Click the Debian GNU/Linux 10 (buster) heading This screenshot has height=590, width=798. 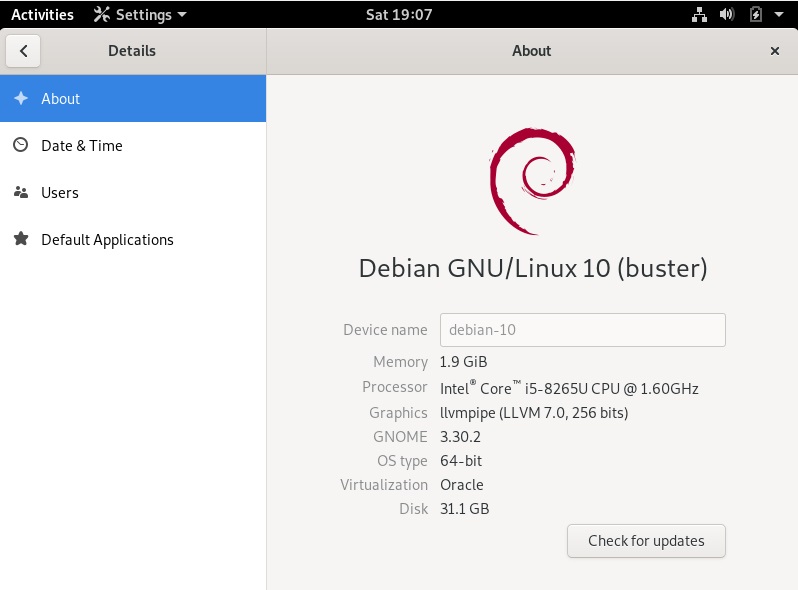point(533,268)
